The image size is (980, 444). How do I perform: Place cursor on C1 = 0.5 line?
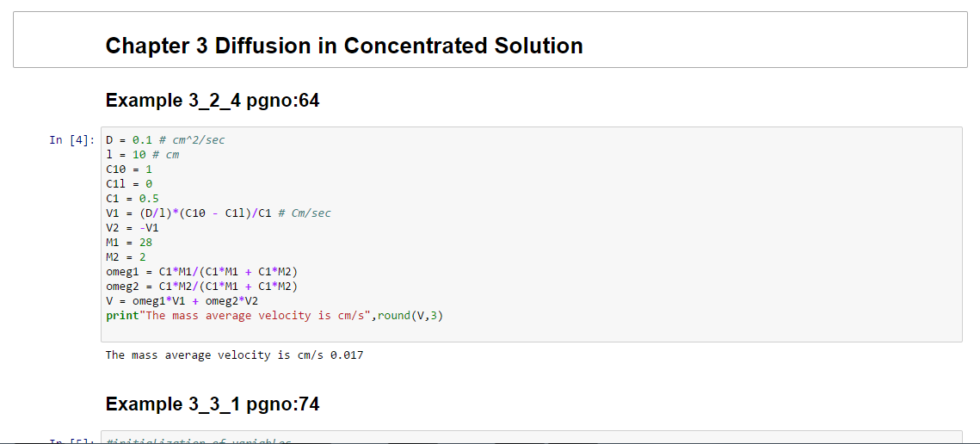click(132, 199)
